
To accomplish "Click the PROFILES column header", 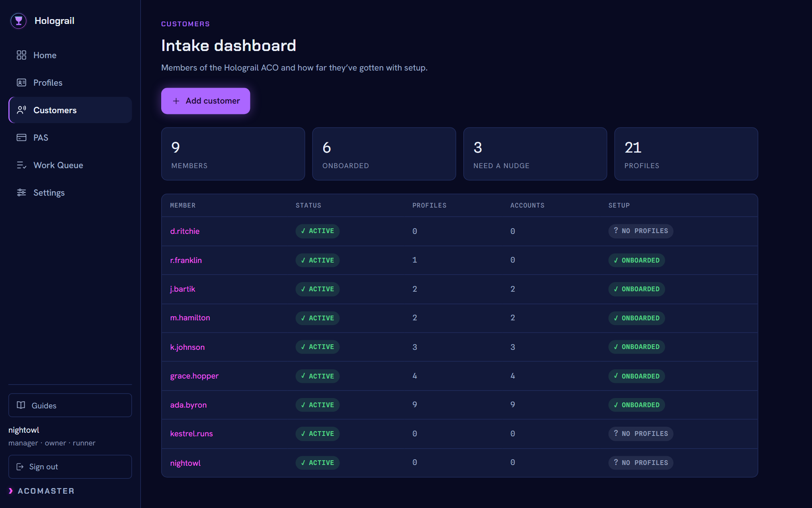I will point(429,205).
